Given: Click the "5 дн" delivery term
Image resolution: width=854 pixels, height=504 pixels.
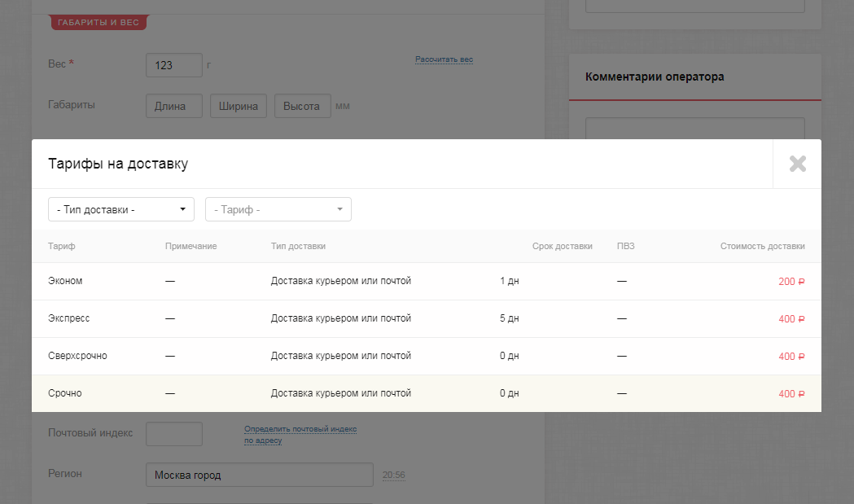Looking at the screenshot, I should (510, 318).
